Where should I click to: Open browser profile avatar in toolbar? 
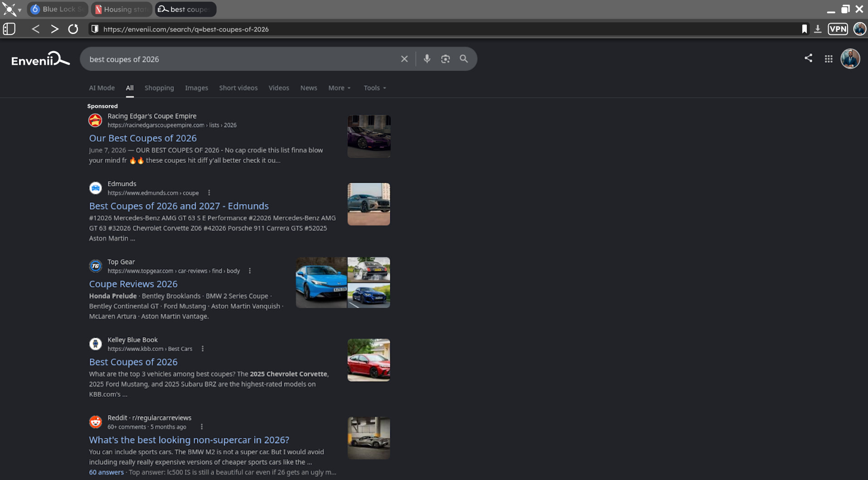pyautogui.click(x=859, y=29)
